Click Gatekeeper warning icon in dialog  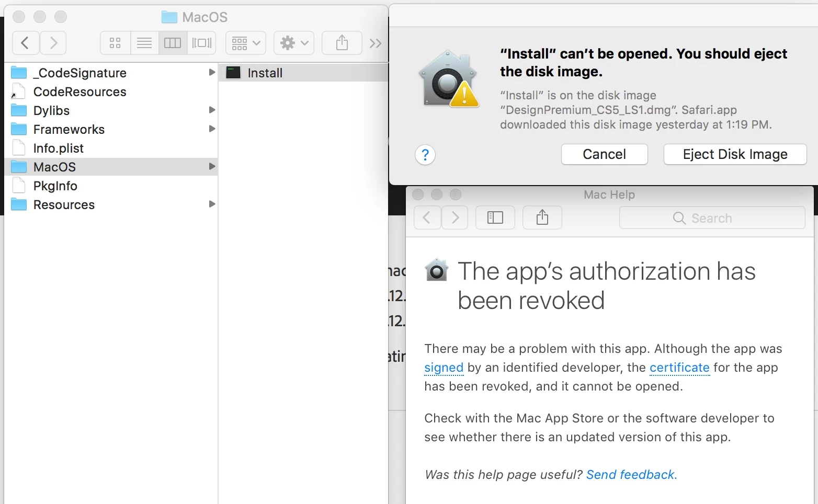coord(449,79)
